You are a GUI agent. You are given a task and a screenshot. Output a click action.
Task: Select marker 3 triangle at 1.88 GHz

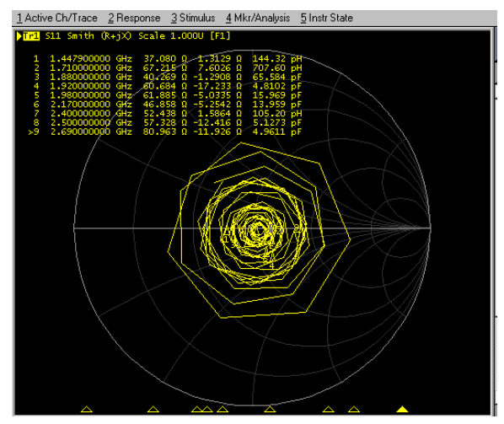[x=196, y=409]
